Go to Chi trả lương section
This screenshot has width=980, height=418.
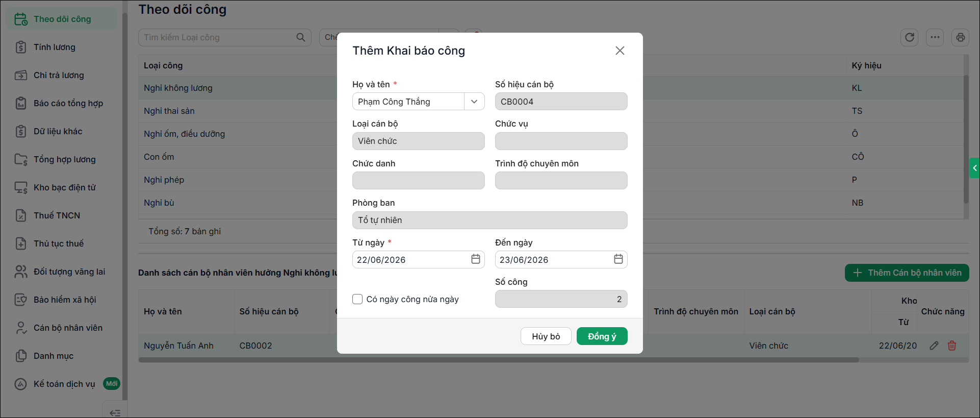click(59, 76)
